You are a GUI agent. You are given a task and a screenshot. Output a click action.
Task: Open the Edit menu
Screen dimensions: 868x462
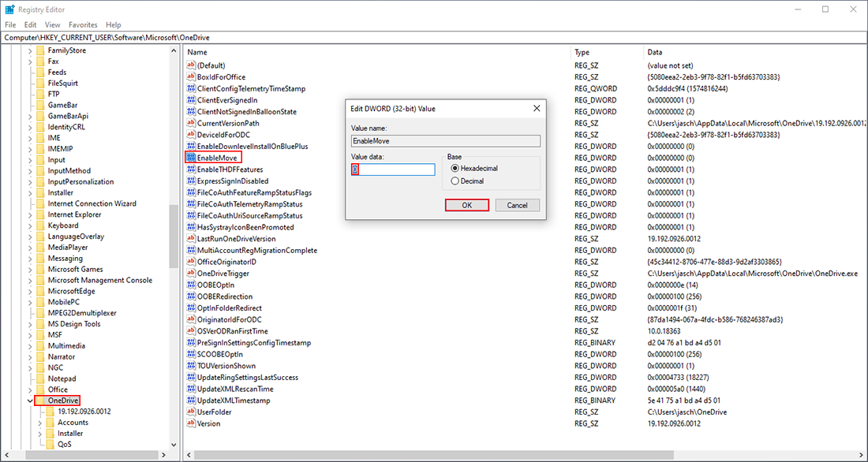pyautogui.click(x=31, y=25)
